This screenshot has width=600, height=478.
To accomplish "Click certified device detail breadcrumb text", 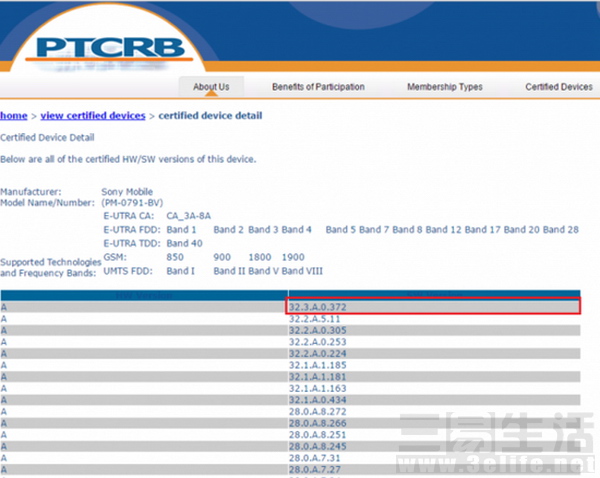I will click(210, 116).
